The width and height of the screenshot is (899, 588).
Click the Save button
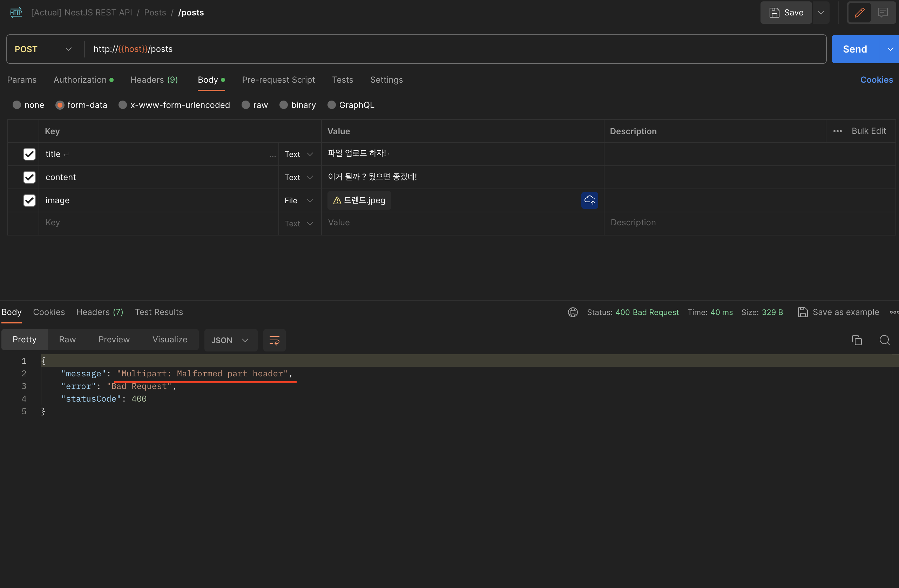pos(786,13)
